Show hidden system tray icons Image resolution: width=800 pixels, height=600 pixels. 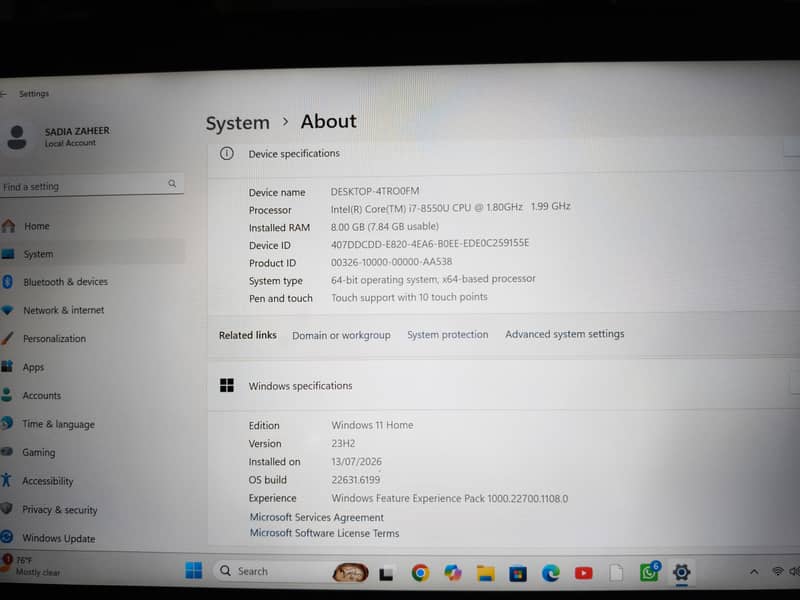point(754,572)
